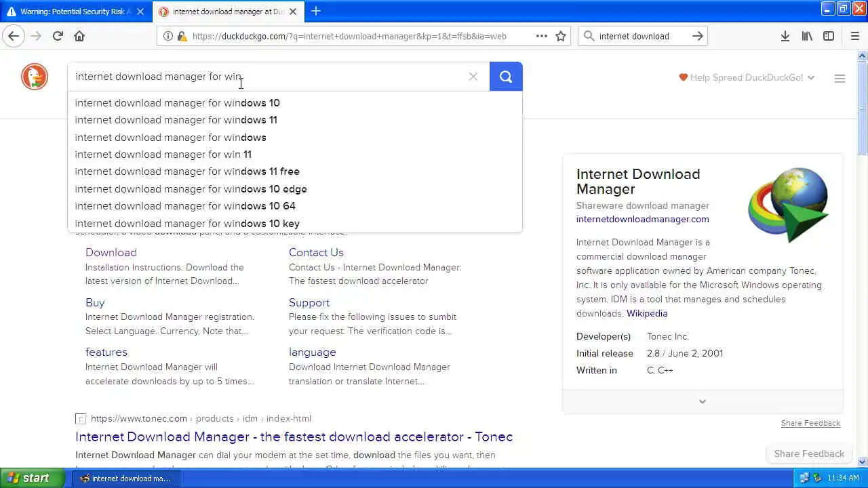Click the Firefox Back arrow button
This screenshot has height=488, width=868.
tap(14, 36)
